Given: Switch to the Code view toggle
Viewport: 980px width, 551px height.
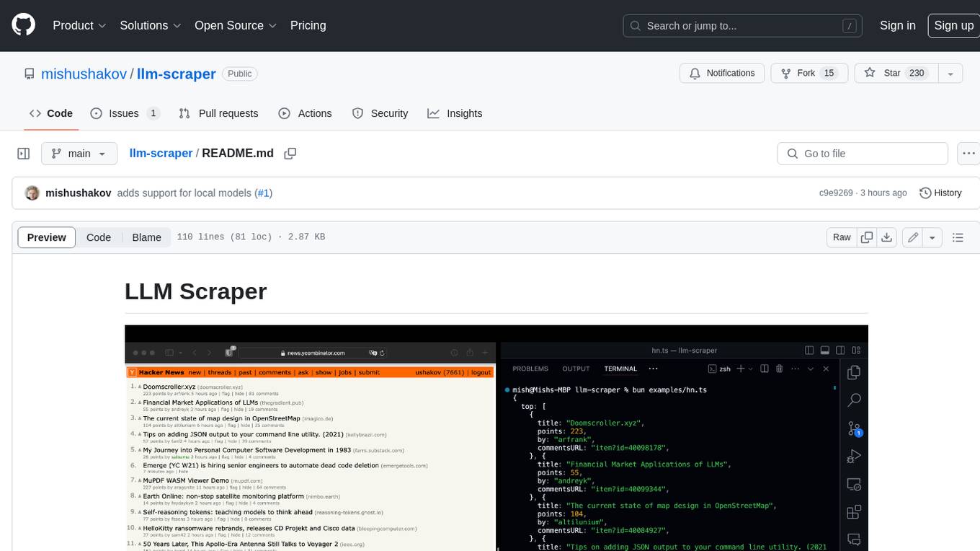Looking at the screenshot, I should click(99, 237).
